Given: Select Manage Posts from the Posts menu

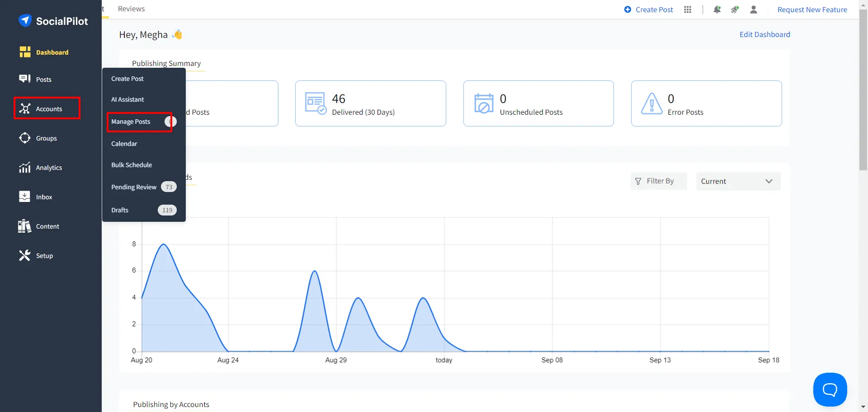Looking at the screenshot, I should click(131, 122).
